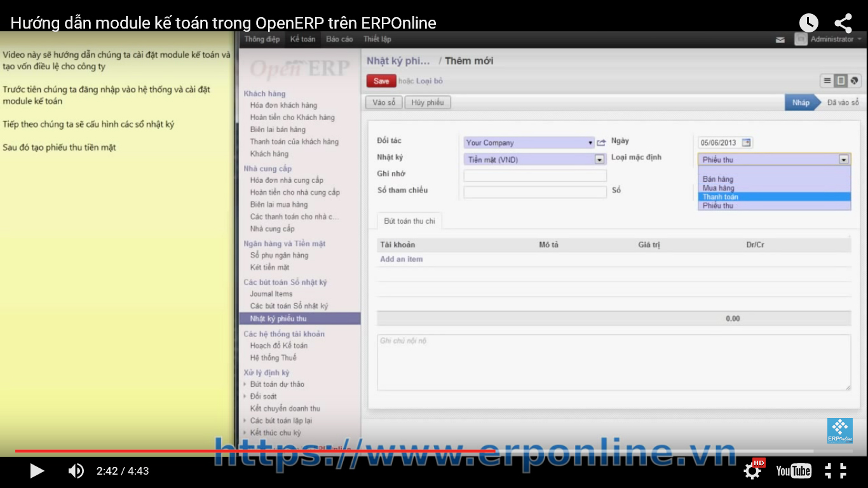Open Journal Items in sidebar
This screenshot has height=488, width=868.
coord(271,294)
